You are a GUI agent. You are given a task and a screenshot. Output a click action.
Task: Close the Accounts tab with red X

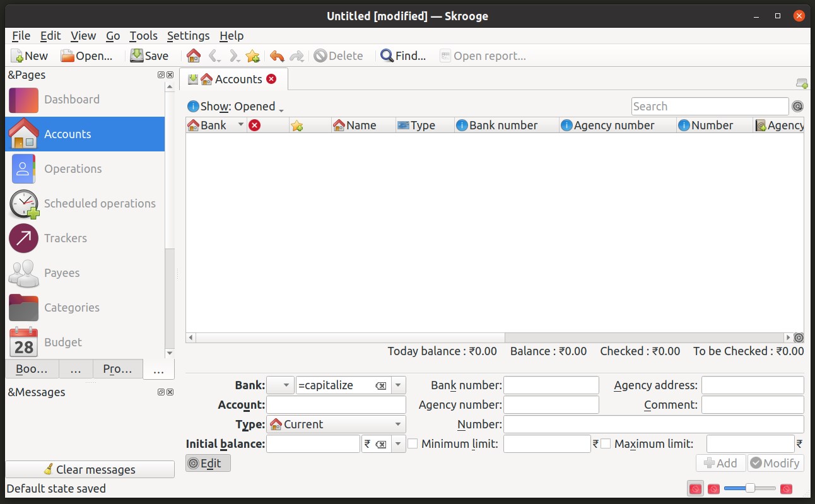coord(271,79)
